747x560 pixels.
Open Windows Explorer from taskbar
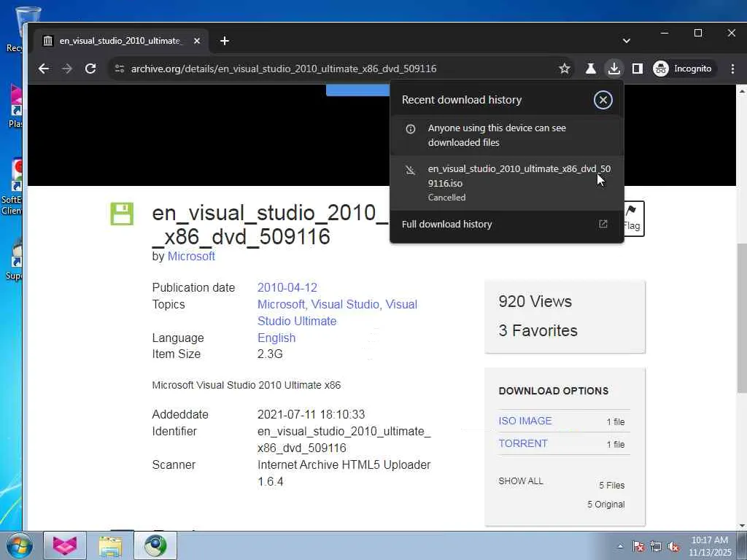click(x=111, y=545)
